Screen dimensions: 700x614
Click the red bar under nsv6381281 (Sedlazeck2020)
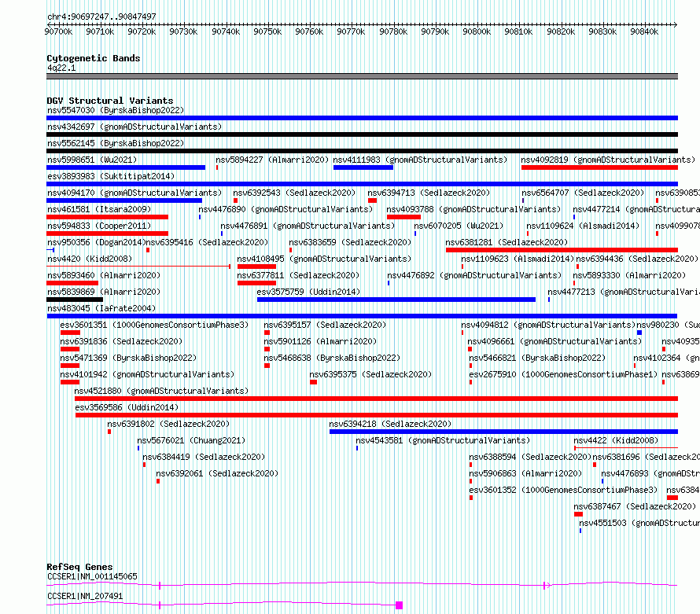click(x=562, y=250)
